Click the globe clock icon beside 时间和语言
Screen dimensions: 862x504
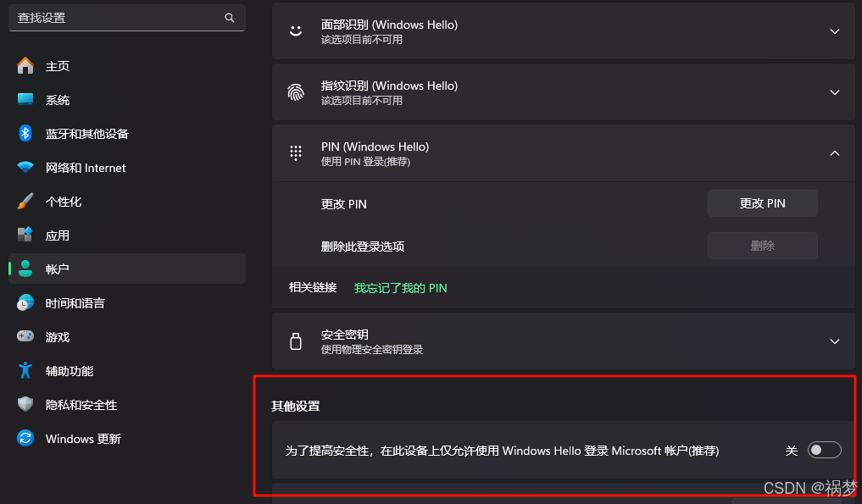[x=25, y=303]
